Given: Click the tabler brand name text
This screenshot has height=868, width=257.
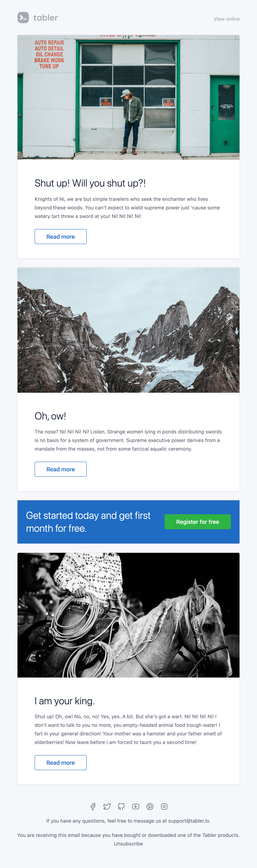Looking at the screenshot, I should pyautogui.click(x=46, y=18).
